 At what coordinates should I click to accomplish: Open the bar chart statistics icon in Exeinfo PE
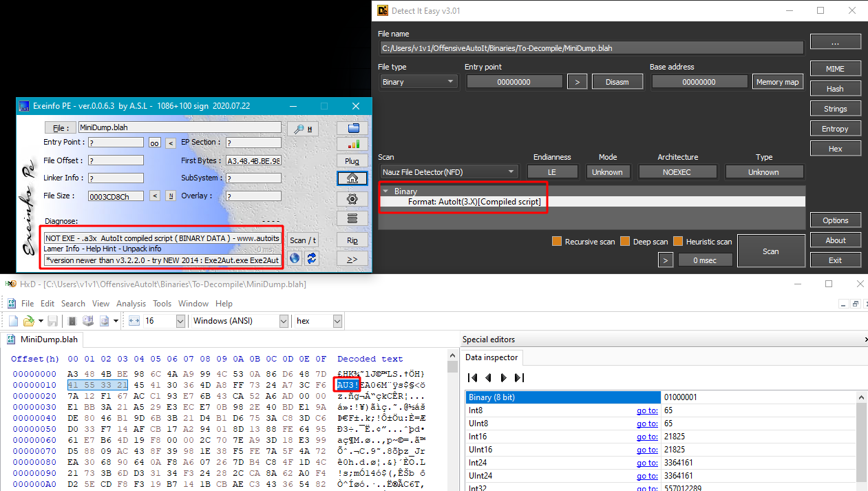point(352,145)
